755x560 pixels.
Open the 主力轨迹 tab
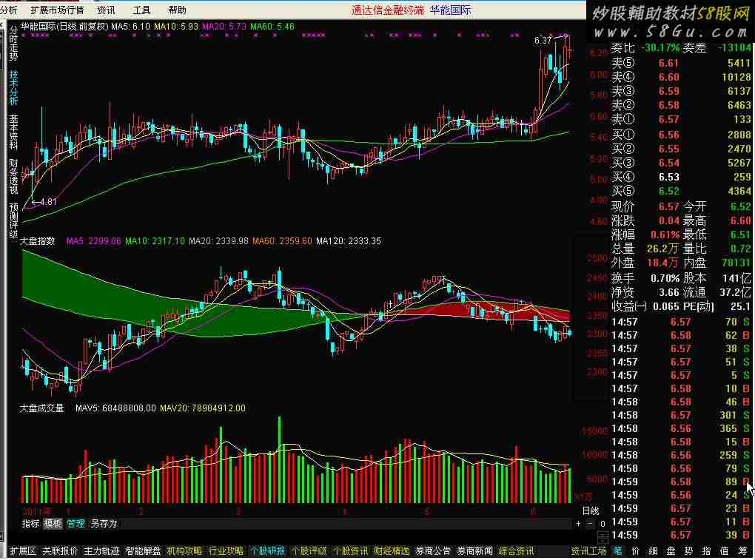101,551
